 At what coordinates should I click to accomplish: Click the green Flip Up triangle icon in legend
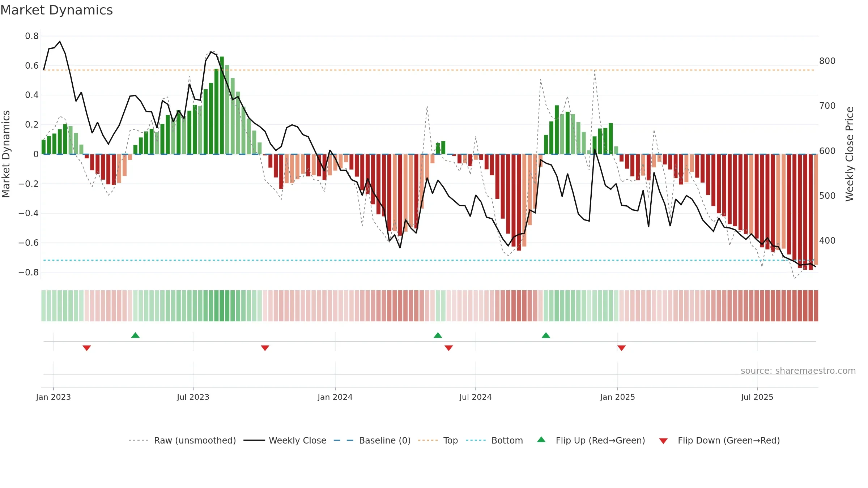coord(541,440)
